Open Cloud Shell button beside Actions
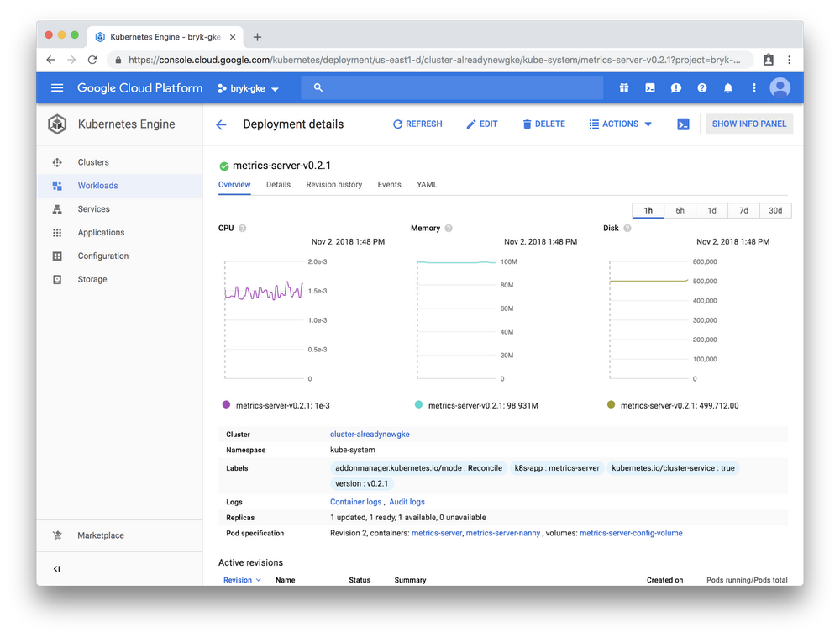The width and height of the screenshot is (840, 638). coord(683,124)
